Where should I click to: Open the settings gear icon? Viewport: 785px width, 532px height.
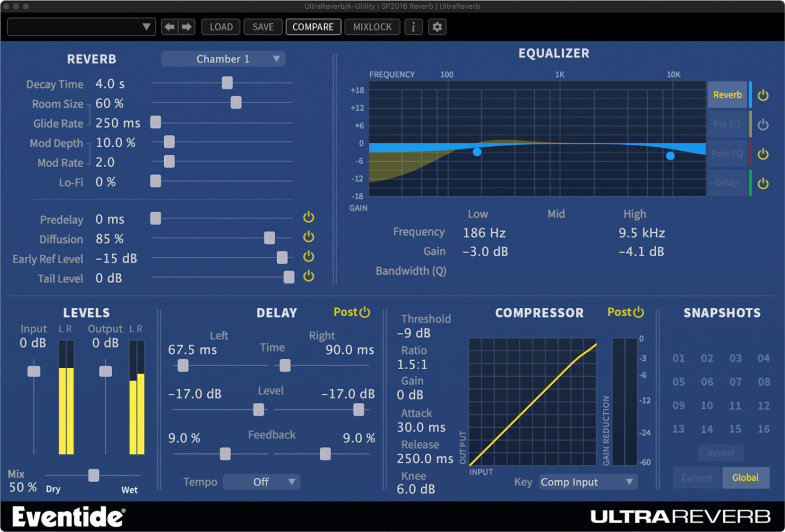click(x=437, y=27)
